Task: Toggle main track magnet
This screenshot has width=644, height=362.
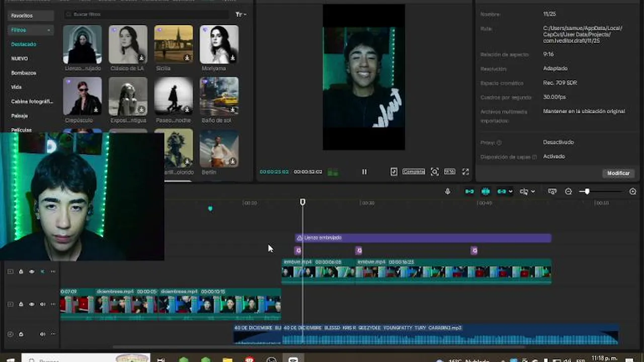Action: (469, 192)
